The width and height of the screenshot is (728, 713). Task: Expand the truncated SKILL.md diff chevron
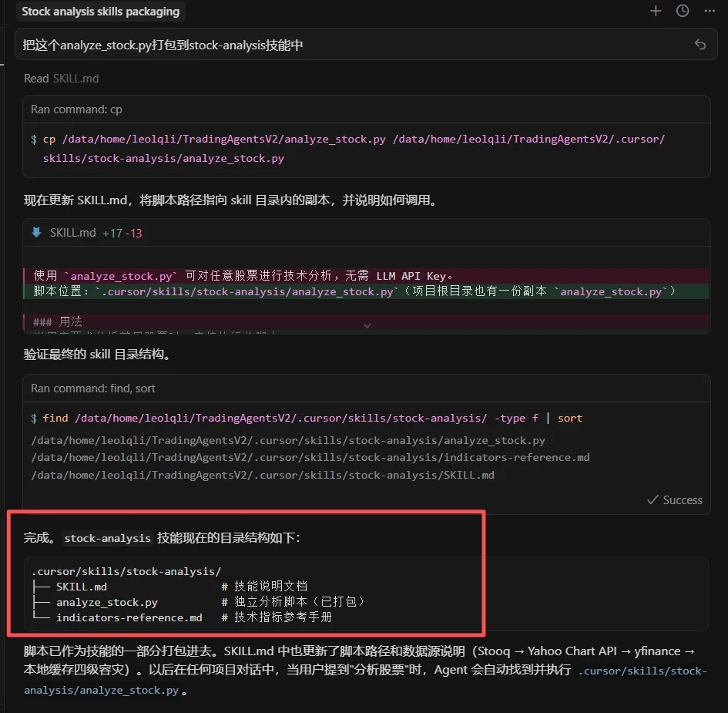coord(367,326)
